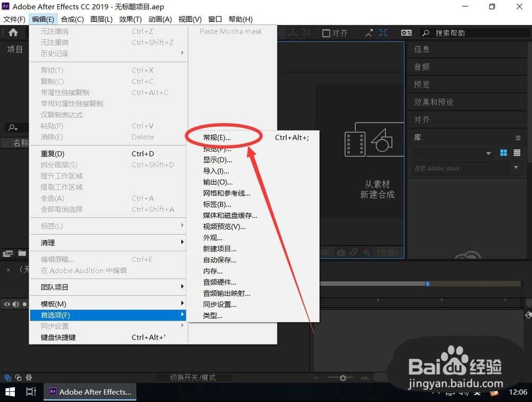Open the library selection dropdown arrow
This screenshot has height=402, width=532.
pyautogui.click(x=488, y=153)
